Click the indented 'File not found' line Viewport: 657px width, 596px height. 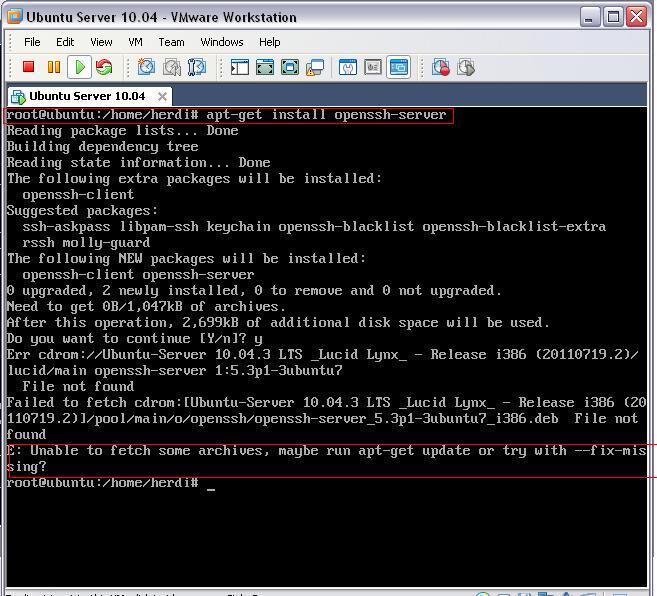tap(78, 386)
